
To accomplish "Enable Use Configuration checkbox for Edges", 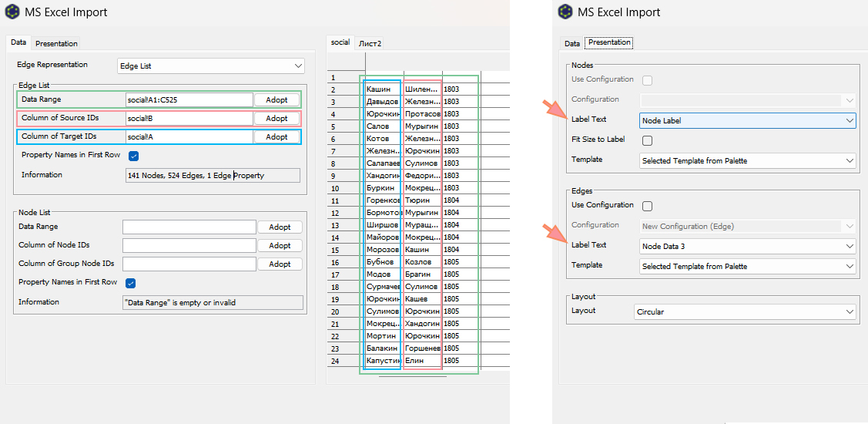I will (x=647, y=206).
